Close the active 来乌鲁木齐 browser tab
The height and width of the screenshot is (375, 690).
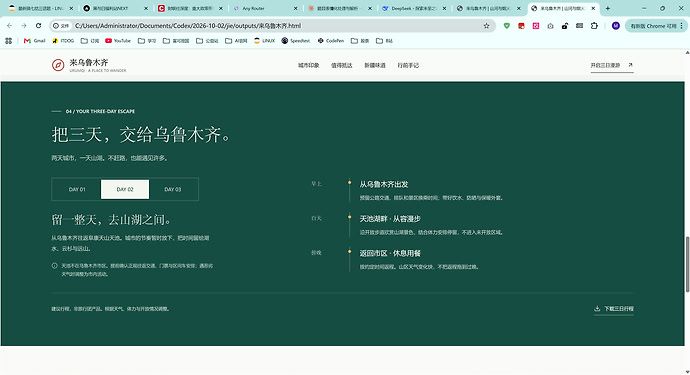593,8
